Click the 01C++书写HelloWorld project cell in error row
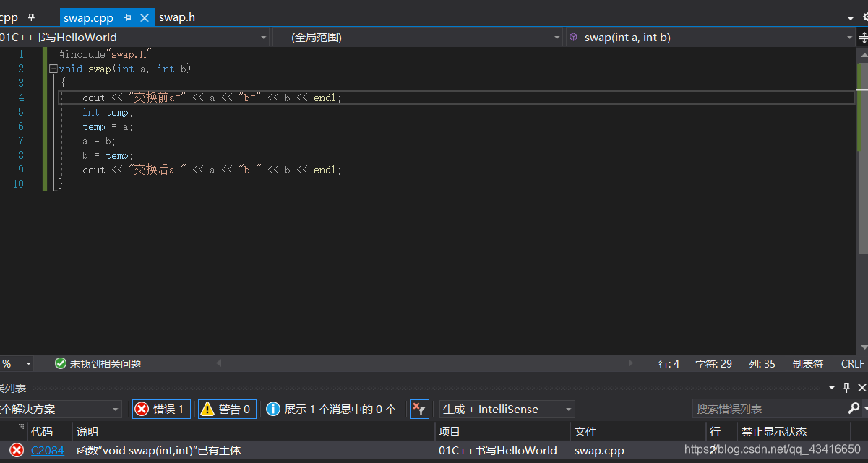The image size is (868, 463). click(x=498, y=450)
